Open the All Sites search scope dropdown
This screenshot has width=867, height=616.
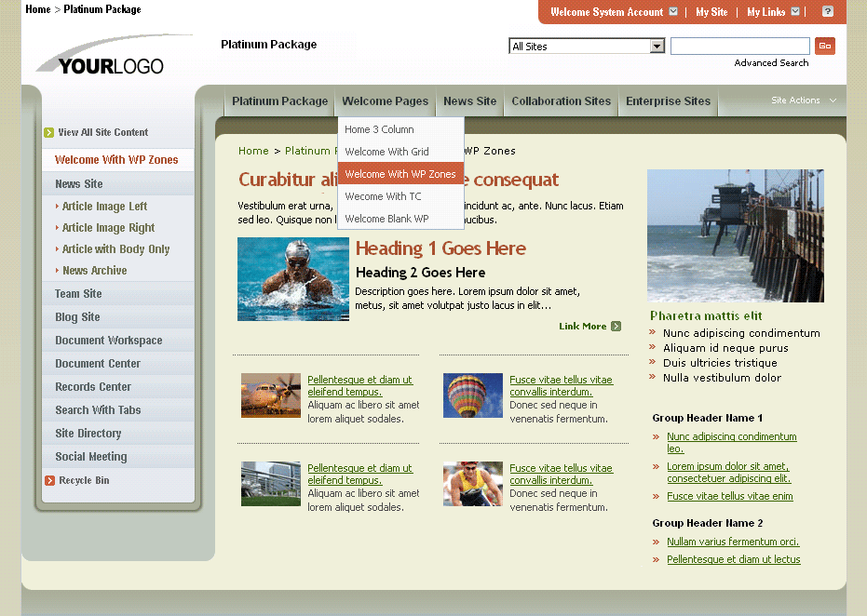coord(657,45)
